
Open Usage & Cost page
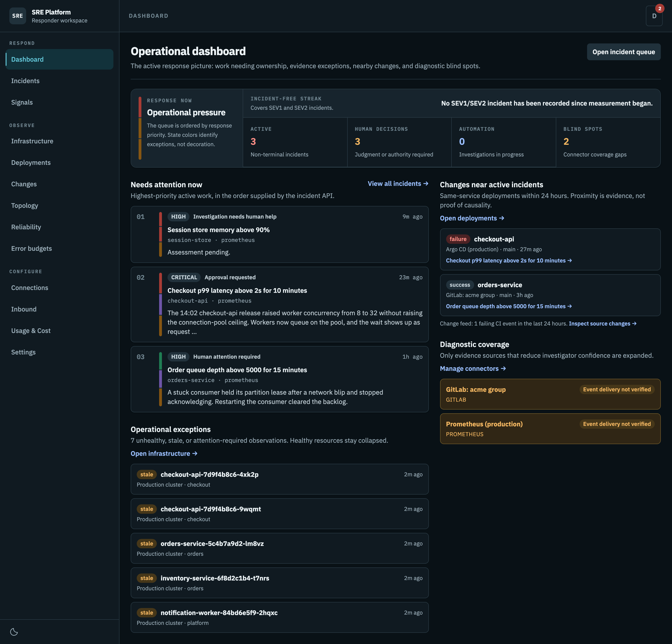coord(59,331)
